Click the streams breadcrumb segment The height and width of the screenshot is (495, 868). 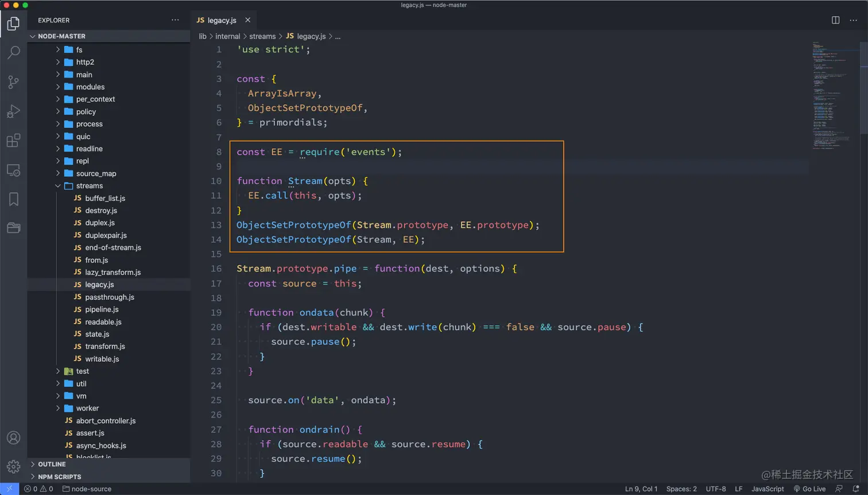[x=262, y=36]
